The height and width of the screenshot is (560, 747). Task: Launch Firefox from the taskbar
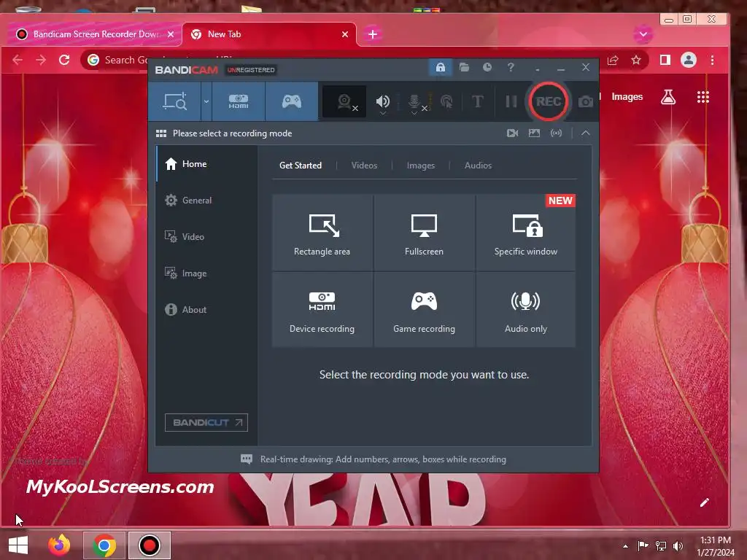tap(59, 545)
